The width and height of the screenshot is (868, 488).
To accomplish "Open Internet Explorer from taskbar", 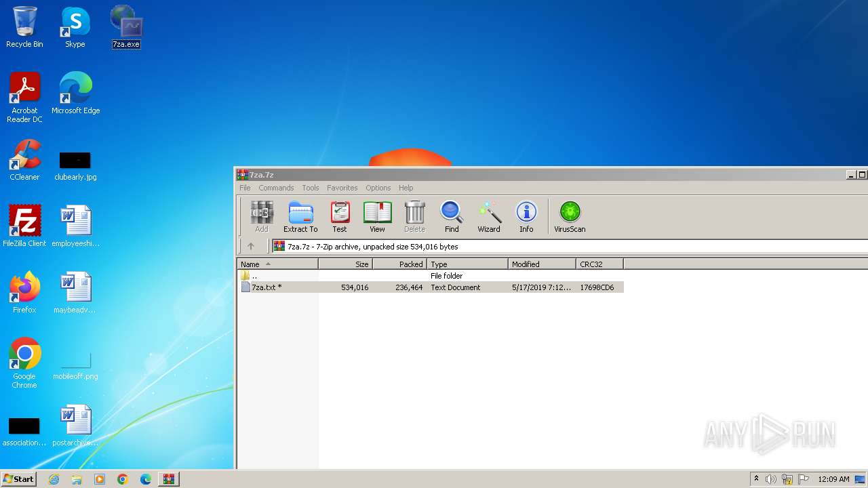I will [54, 479].
